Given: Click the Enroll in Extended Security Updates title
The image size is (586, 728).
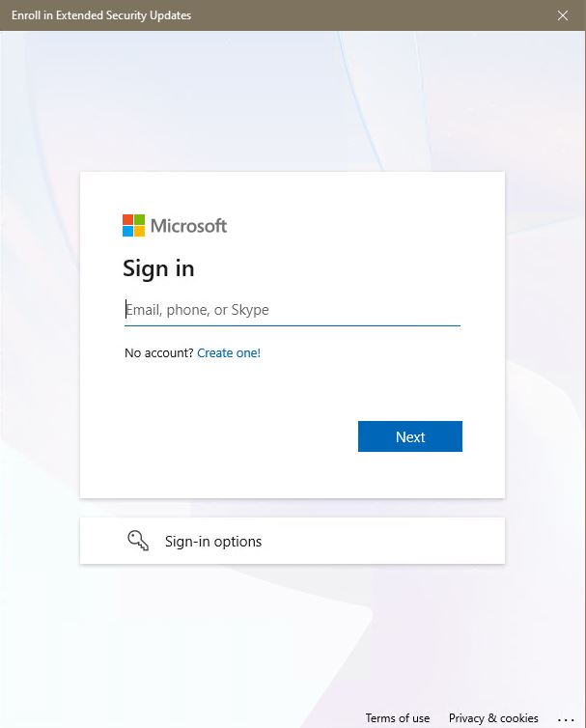Looking at the screenshot, I should (101, 15).
